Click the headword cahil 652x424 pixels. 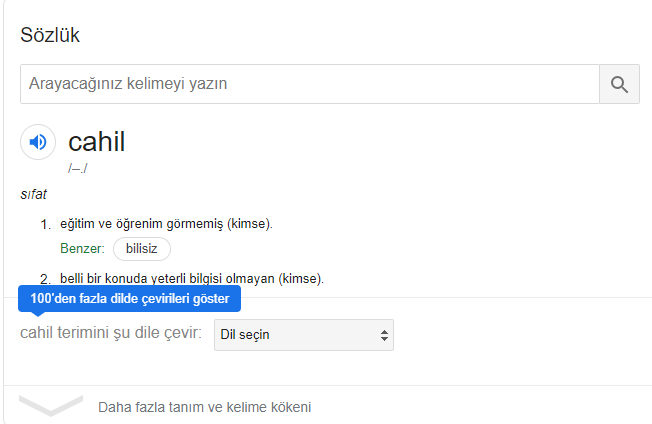pyautogui.click(x=97, y=141)
